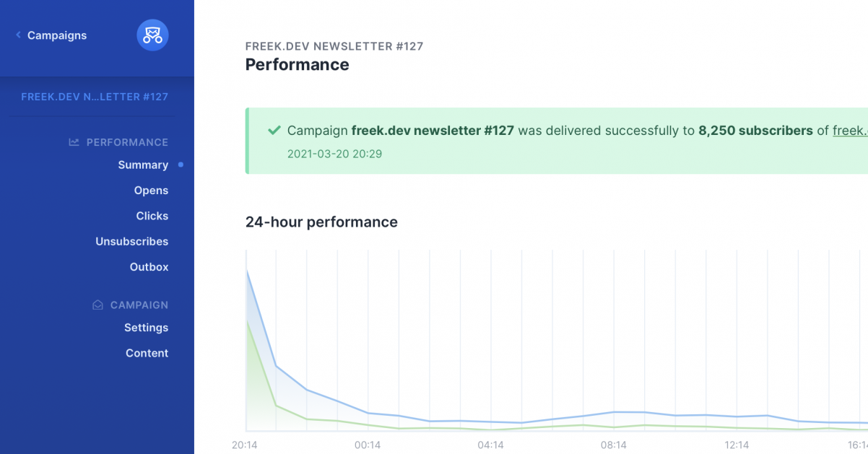Open campaign Settings
Screen dimensions: 868x454
coord(146,328)
